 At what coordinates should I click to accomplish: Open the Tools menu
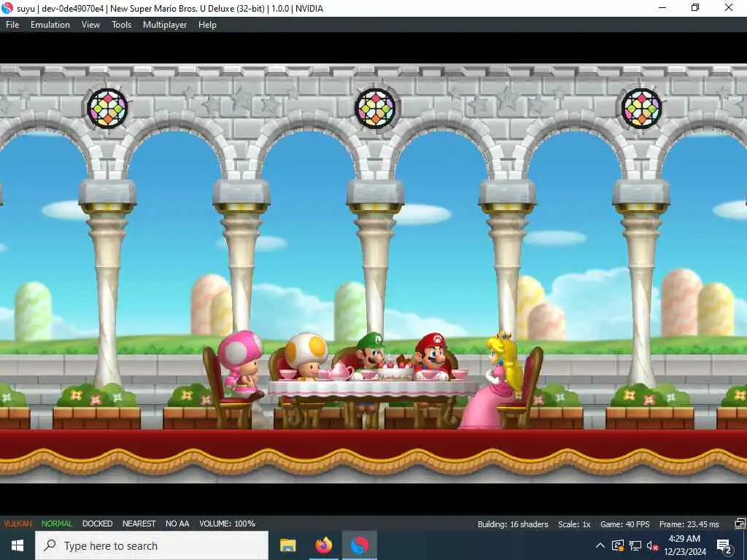(x=122, y=25)
